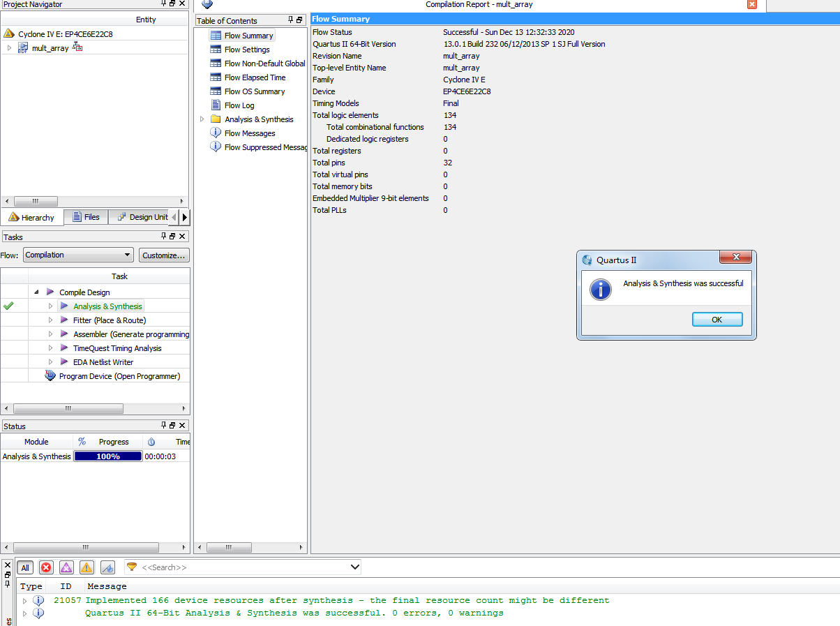Click OK in the Quartus II dialog
The image size is (840, 626).
point(717,320)
